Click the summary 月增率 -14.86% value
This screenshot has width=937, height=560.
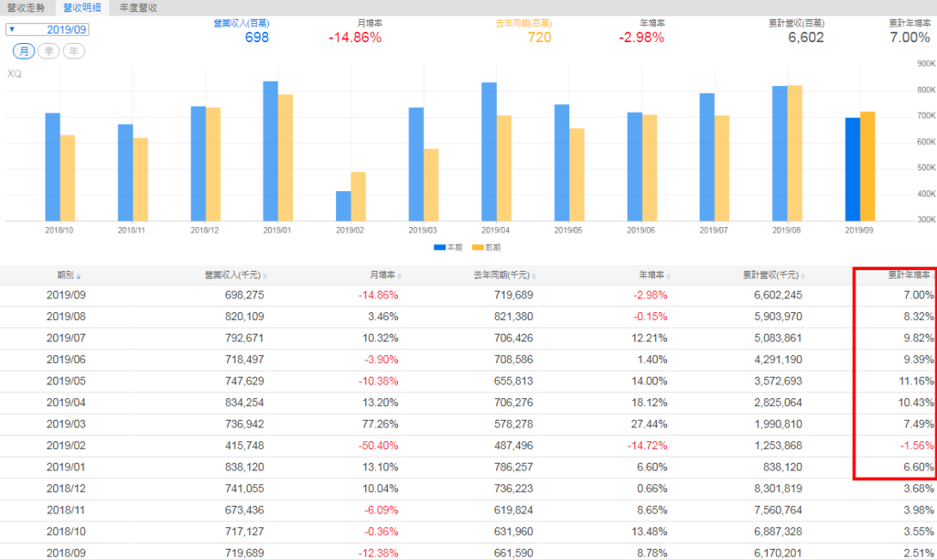pos(355,38)
